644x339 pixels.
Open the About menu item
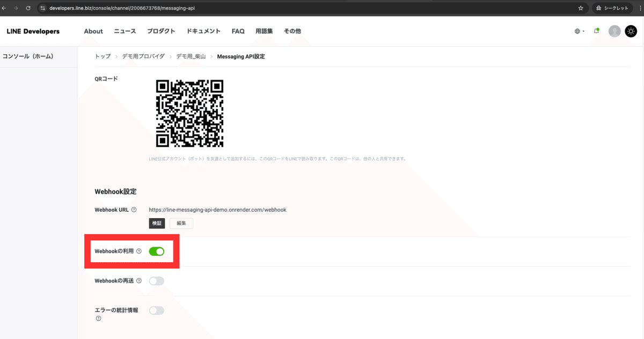[93, 31]
